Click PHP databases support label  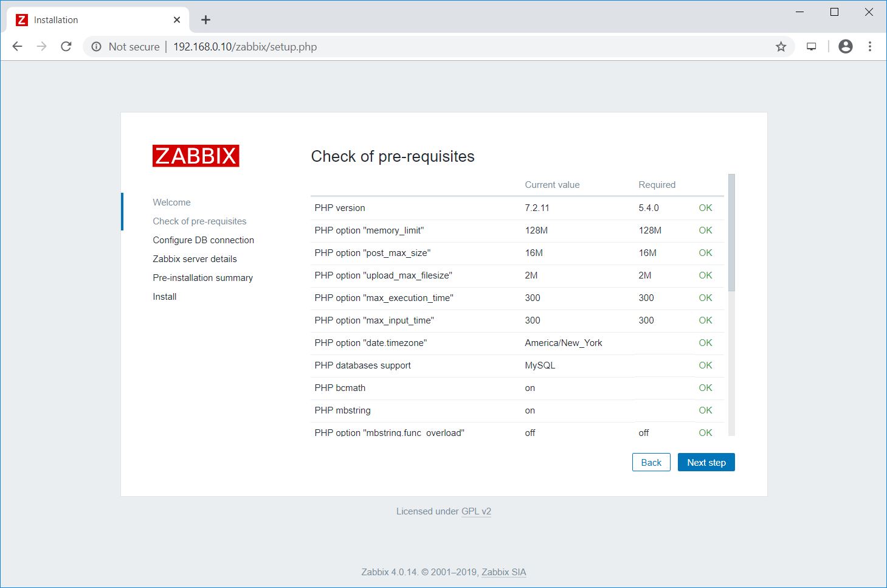coord(362,365)
